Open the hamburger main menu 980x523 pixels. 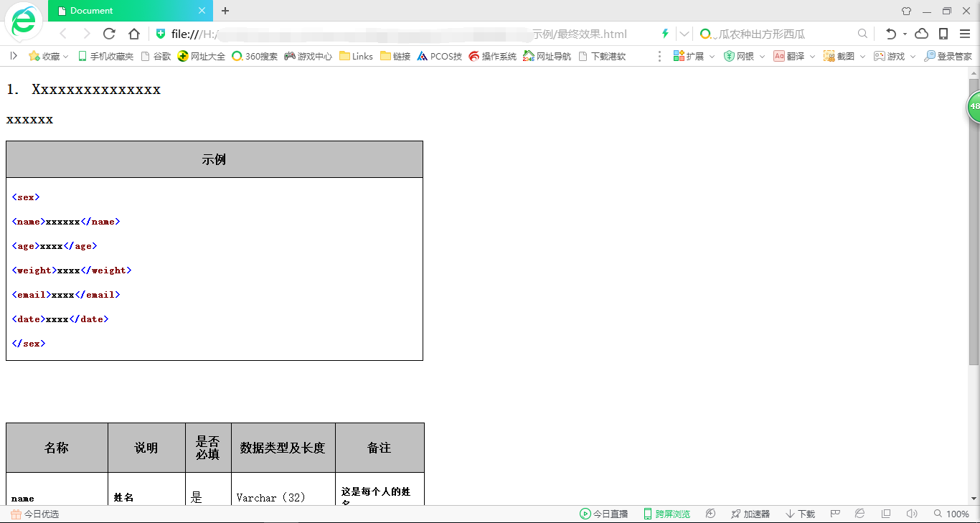[965, 34]
